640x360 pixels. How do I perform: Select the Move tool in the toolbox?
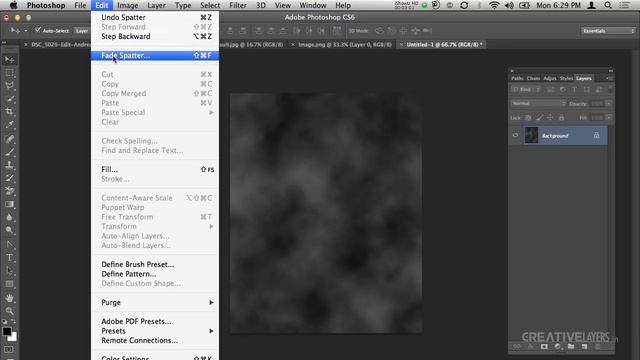9,60
